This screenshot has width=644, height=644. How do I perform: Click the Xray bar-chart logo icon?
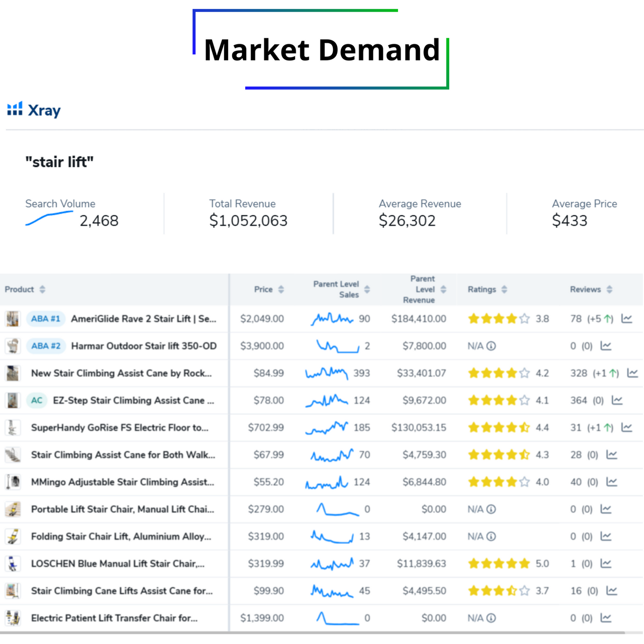(15, 109)
